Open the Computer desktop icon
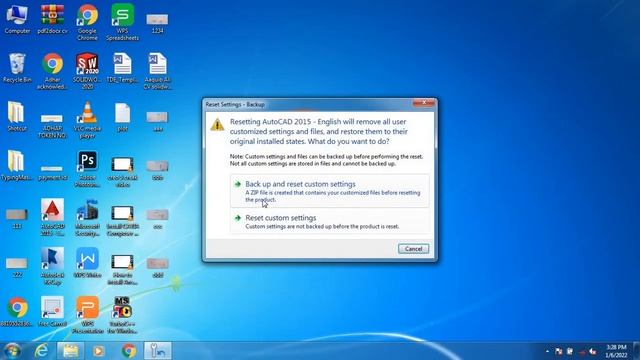This screenshot has height=360, width=640. (17, 20)
